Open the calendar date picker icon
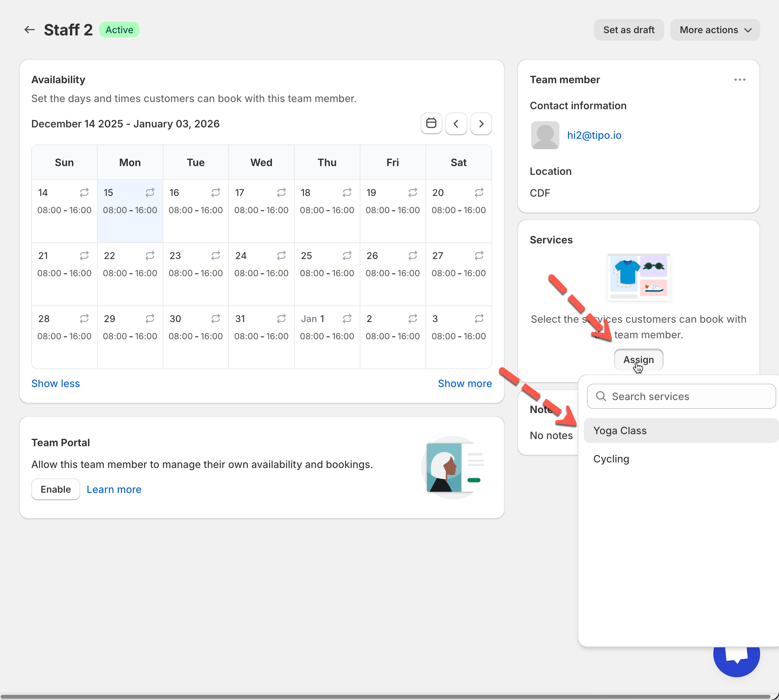 (x=431, y=123)
